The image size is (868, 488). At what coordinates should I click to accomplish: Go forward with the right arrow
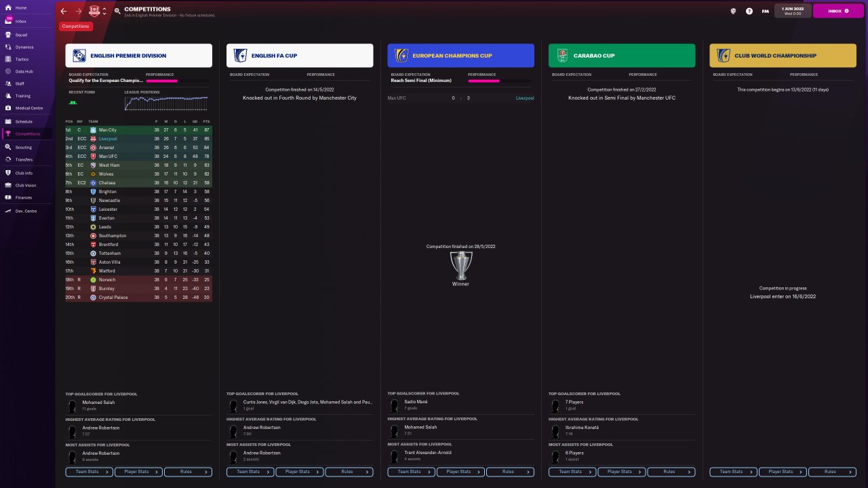tap(79, 11)
